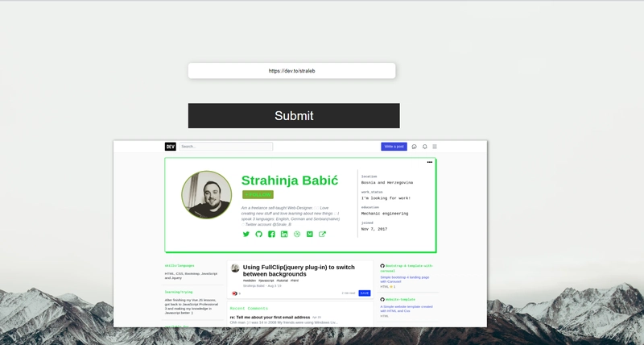Open the Twitter profile icon
The width and height of the screenshot is (644, 345).
[x=246, y=235]
